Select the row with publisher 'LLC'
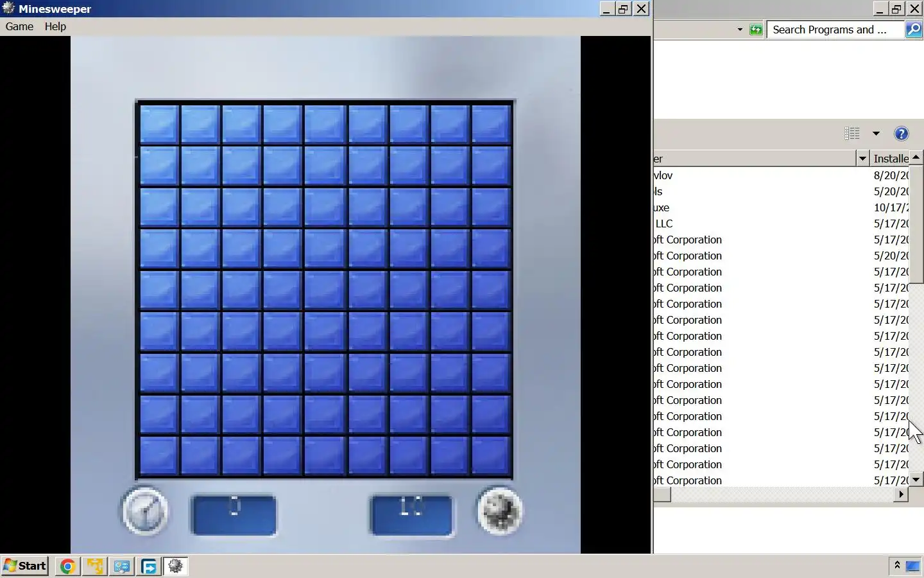Viewport: 924px width, 578px height. click(782, 223)
